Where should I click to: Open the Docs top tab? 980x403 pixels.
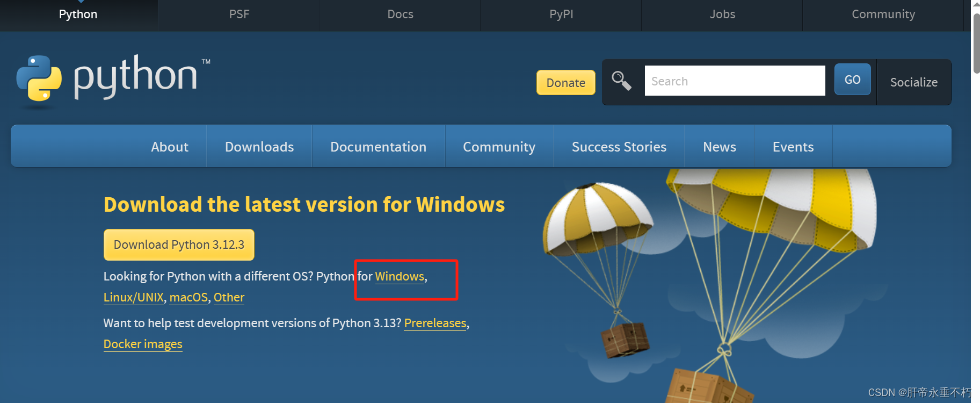coord(400,15)
